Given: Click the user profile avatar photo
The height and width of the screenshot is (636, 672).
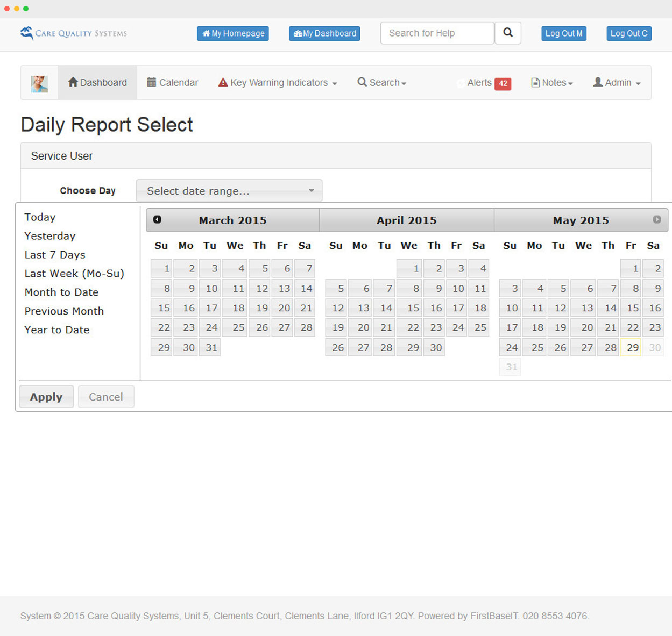Looking at the screenshot, I should coord(39,83).
